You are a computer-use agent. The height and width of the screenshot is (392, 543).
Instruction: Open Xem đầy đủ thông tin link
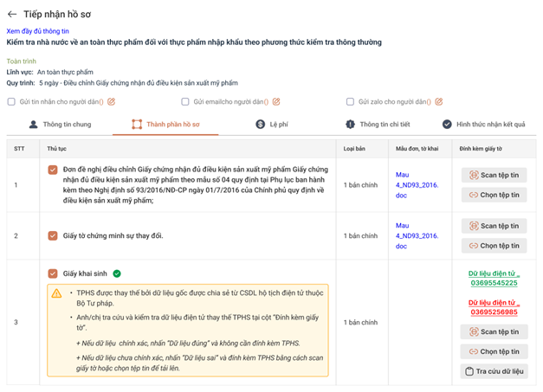tap(38, 31)
